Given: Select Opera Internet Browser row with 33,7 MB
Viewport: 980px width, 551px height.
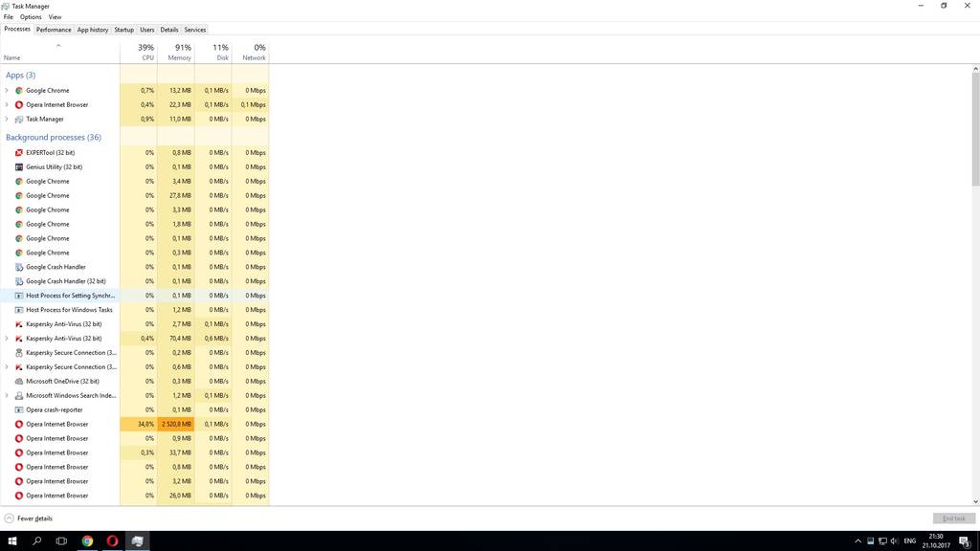Looking at the screenshot, I should tap(134, 452).
